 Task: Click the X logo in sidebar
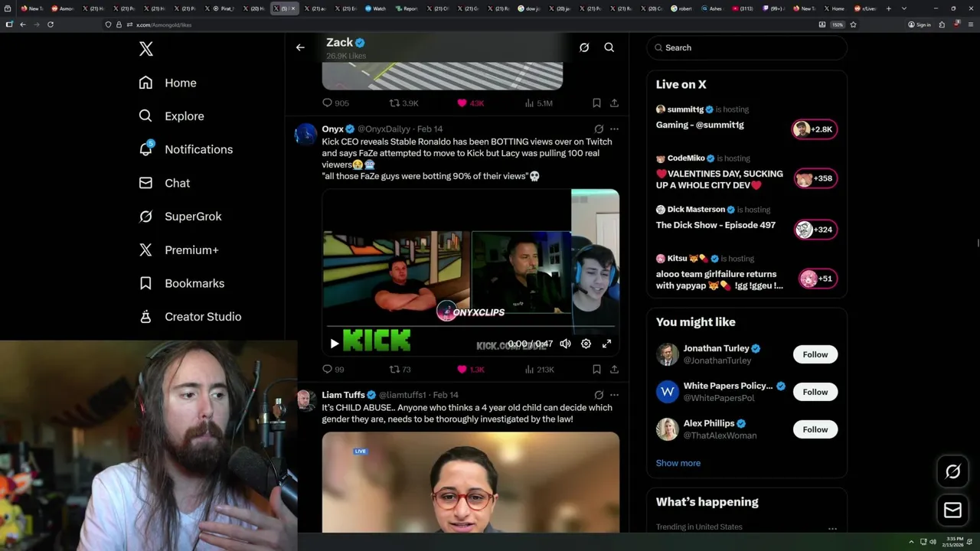pyautogui.click(x=146, y=49)
